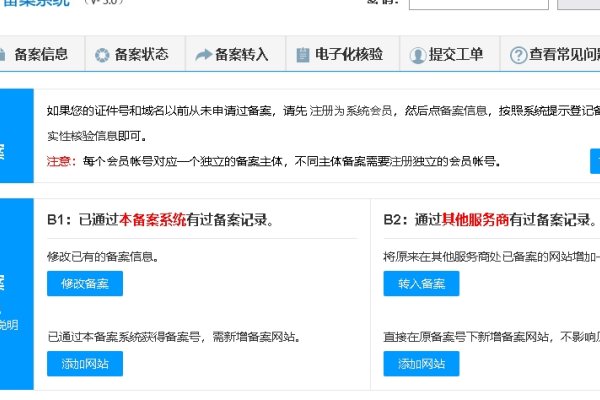
Task: Click the red 注意: label
Action: 61,161
